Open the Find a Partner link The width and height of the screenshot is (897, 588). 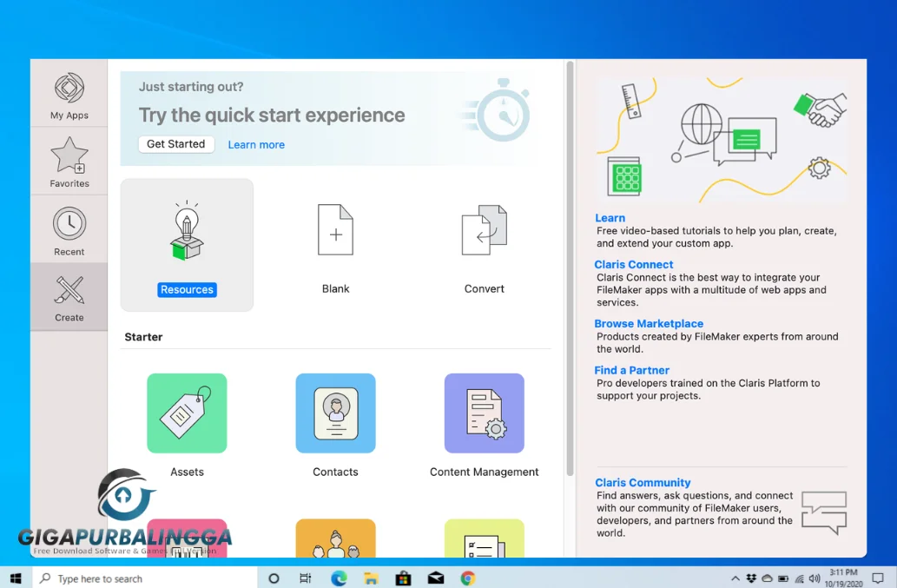point(631,370)
